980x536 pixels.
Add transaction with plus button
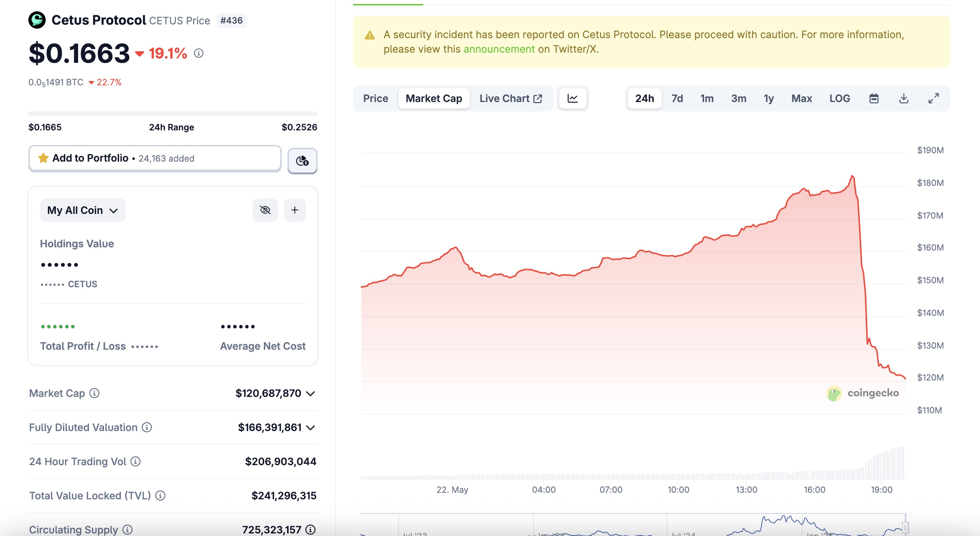(295, 210)
